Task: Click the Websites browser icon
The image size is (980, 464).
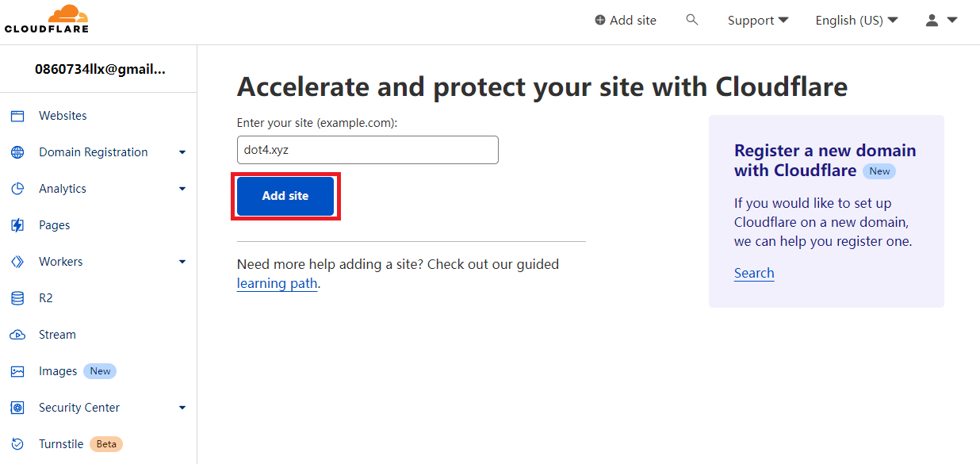Action: [x=17, y=116]
